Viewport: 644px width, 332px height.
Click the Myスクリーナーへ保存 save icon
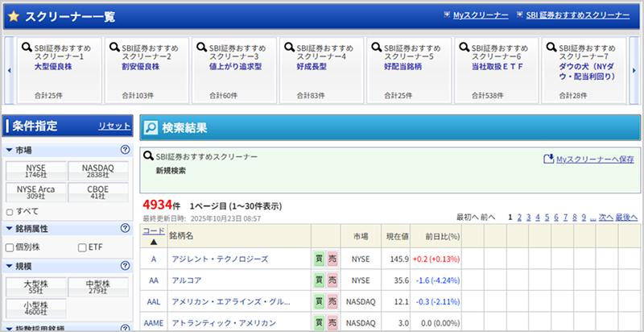549,160
